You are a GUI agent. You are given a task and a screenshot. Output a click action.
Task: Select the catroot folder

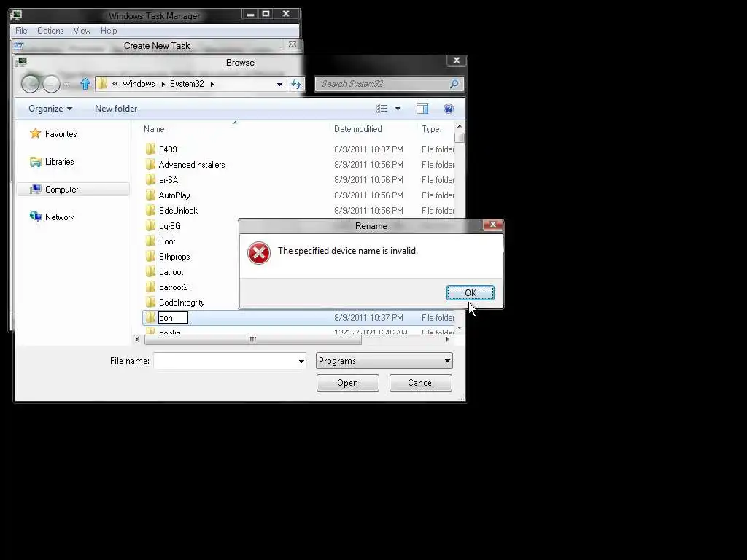(x=171, y=272)
